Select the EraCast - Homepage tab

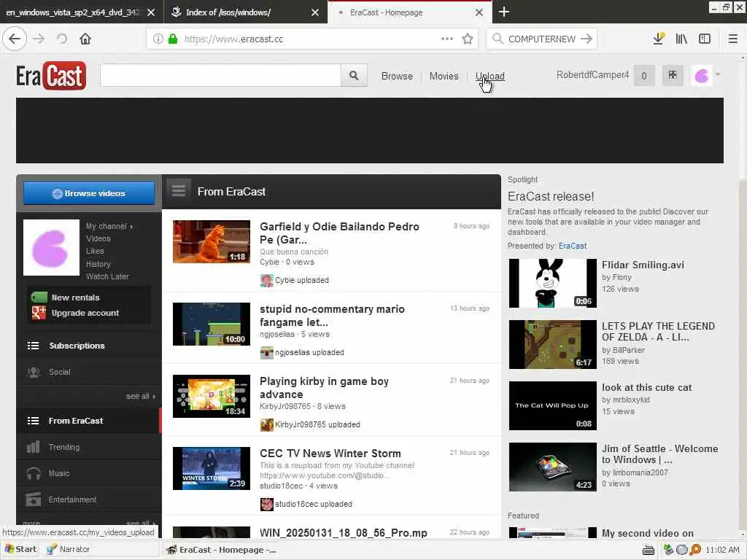pos(386,12)
